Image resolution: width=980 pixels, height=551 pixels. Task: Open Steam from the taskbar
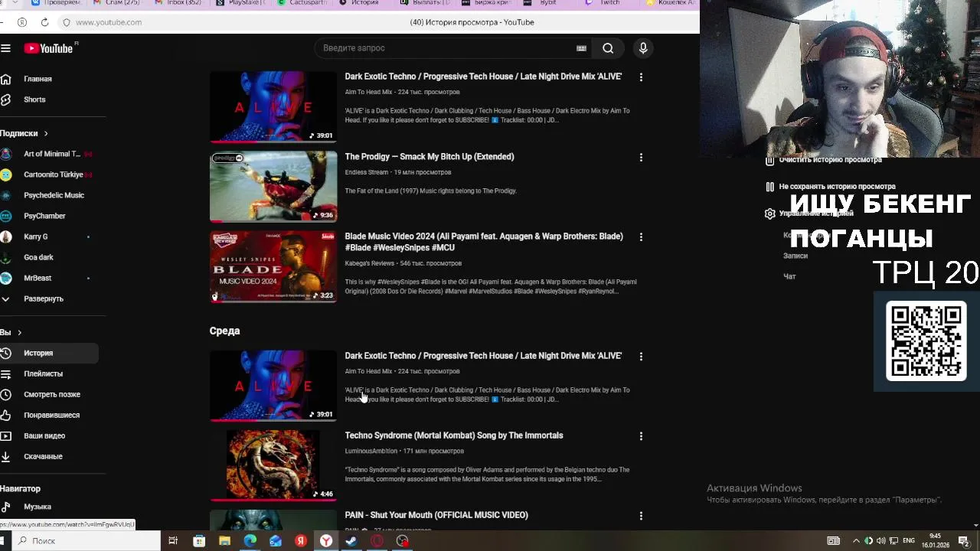coord(351,541)
